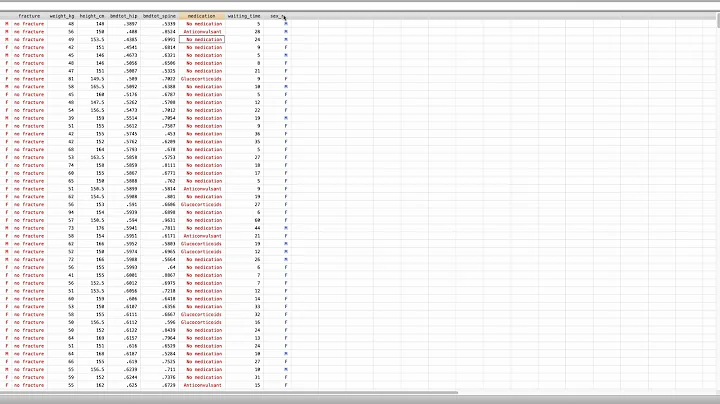Click bmdtot_hip value .6244
The image size is (720, 404).
point(131,377)
